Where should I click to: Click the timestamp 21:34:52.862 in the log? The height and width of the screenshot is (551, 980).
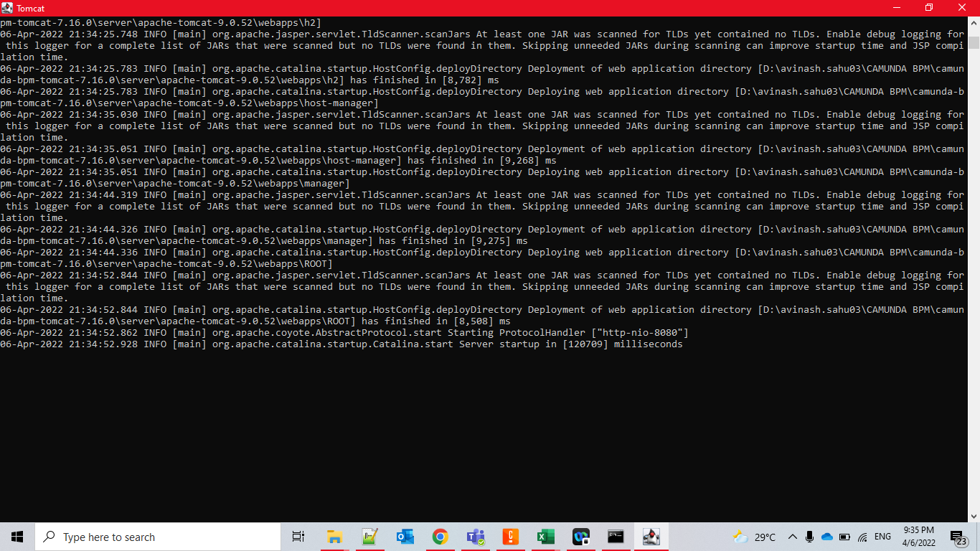[103, 333]
